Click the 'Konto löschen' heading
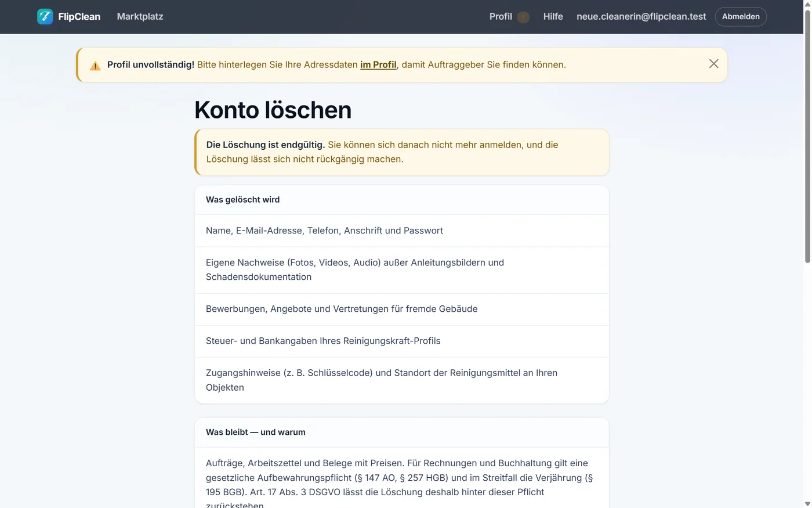 (x=273, y=110)
